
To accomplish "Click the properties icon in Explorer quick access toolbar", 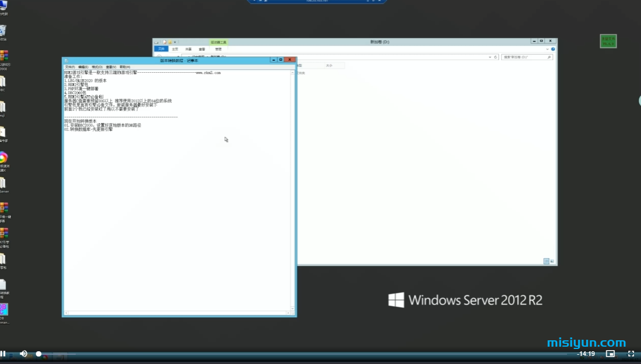I will (165, 42).
